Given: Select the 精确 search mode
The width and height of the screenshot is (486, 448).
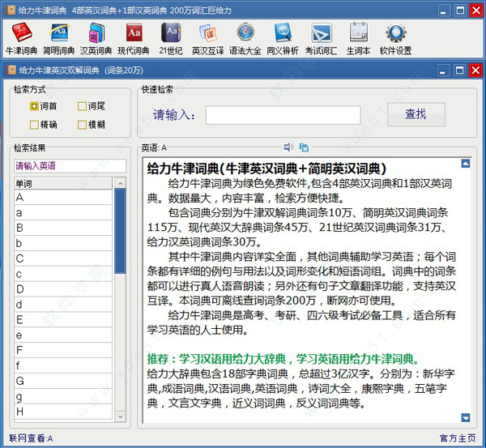Looking at the screenshot, I should click(x=44, y=125).
